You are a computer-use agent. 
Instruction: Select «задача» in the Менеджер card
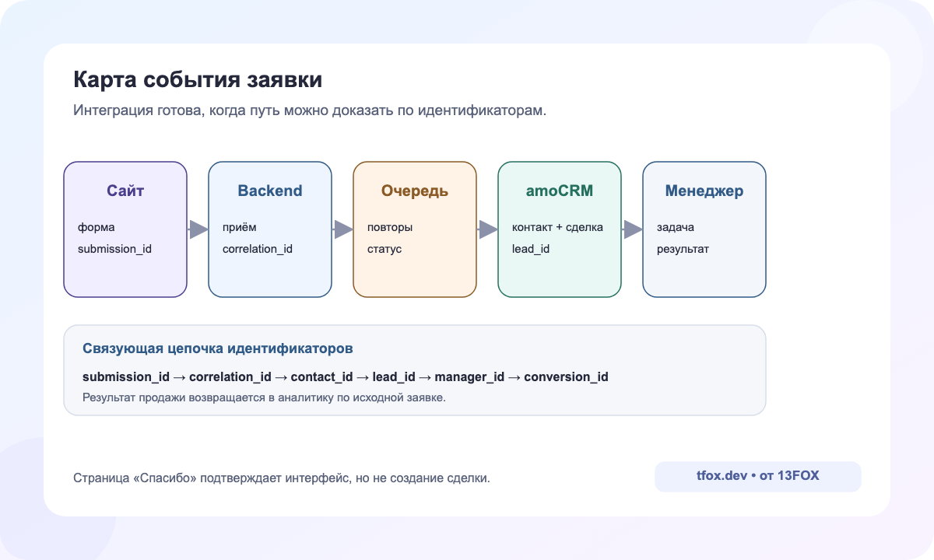point(676,227)
